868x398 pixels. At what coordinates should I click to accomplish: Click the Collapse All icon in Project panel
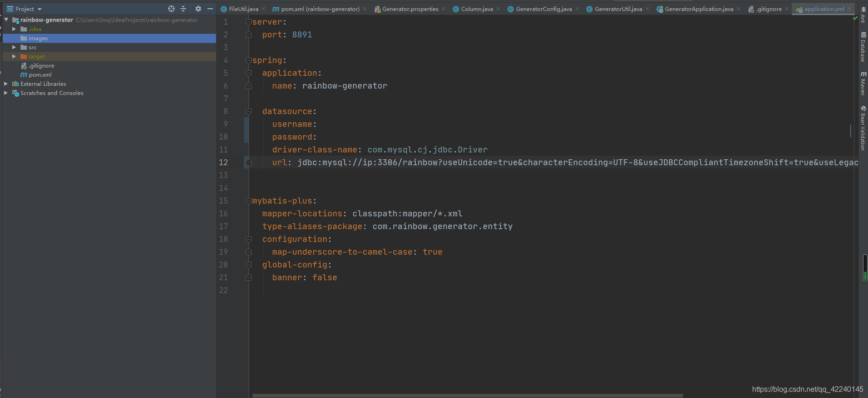pyautogui.click(x=183, y=9)
